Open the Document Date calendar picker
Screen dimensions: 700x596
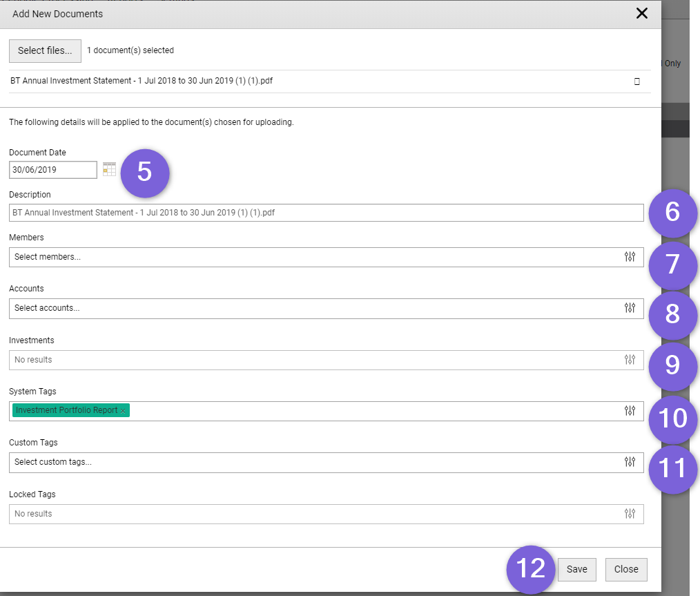coord(109,170)
